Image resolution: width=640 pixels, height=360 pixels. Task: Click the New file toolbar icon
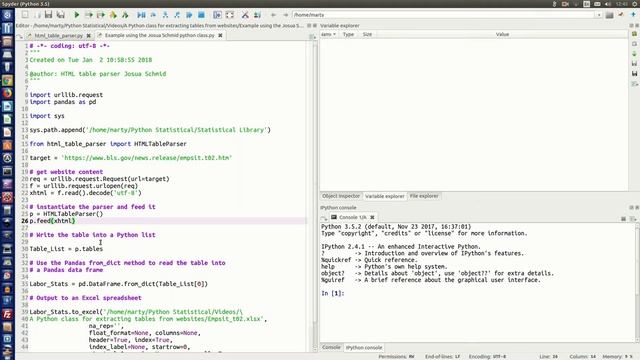25,15
